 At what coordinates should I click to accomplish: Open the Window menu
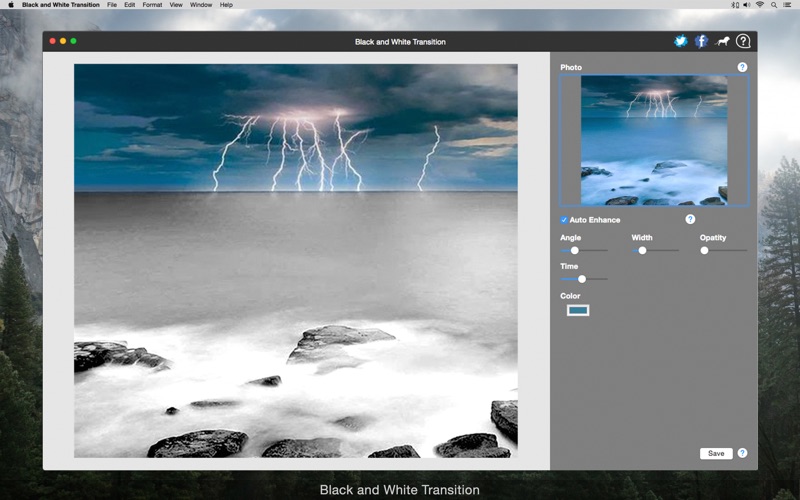click(x=201, y=5)
